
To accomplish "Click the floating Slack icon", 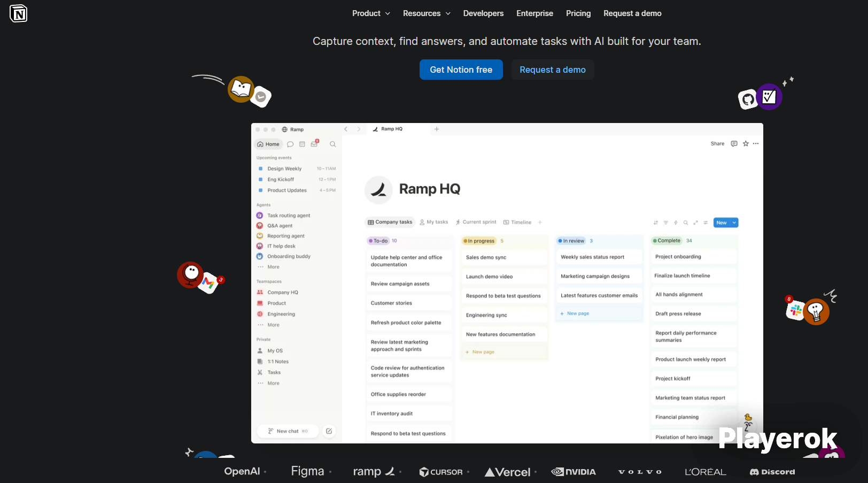I will point(796,310).
